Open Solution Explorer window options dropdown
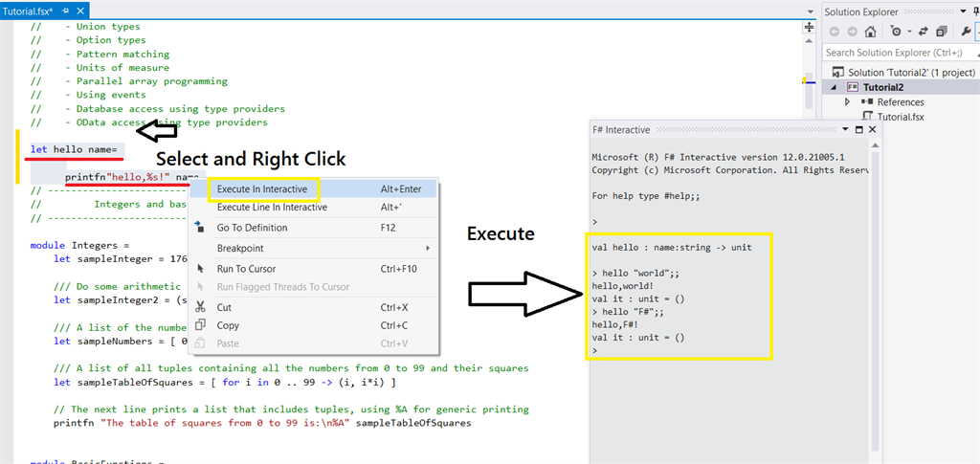 [x=965, y=12]
